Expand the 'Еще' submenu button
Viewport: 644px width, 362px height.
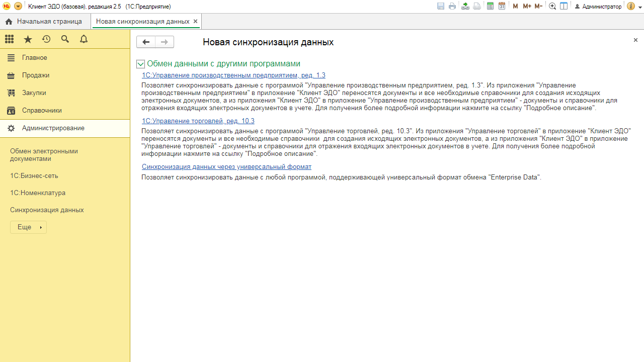click(28, 227)
